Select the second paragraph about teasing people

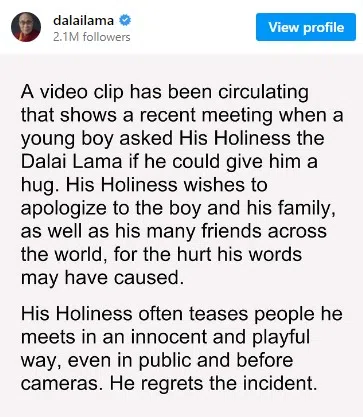(182, 349)
